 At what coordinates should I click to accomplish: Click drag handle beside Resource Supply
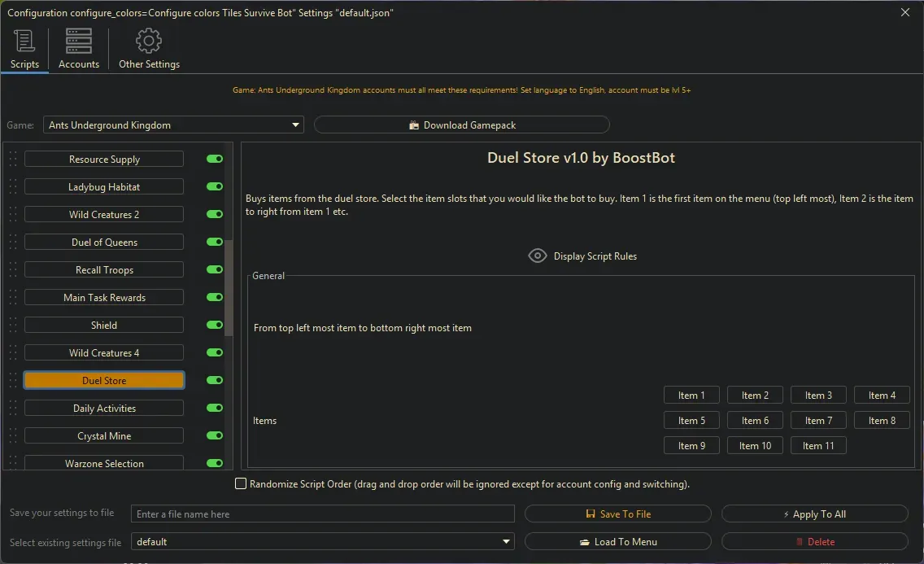(12, 160)
